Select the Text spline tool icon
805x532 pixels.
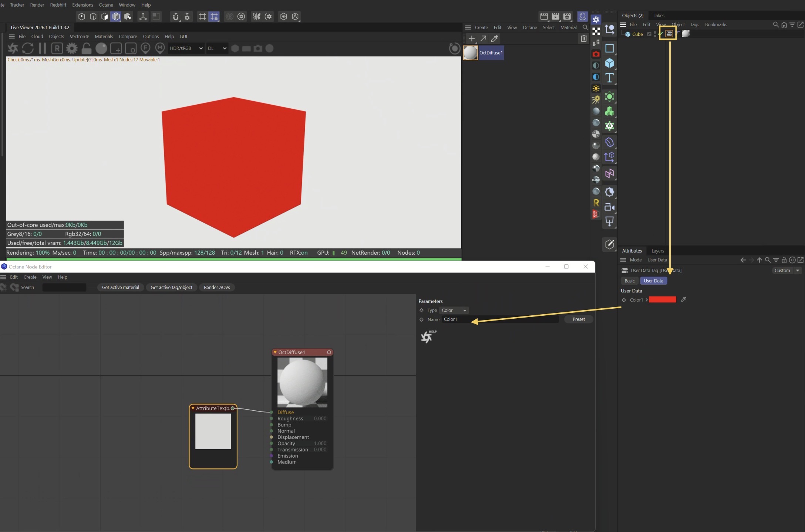[609, 78]
